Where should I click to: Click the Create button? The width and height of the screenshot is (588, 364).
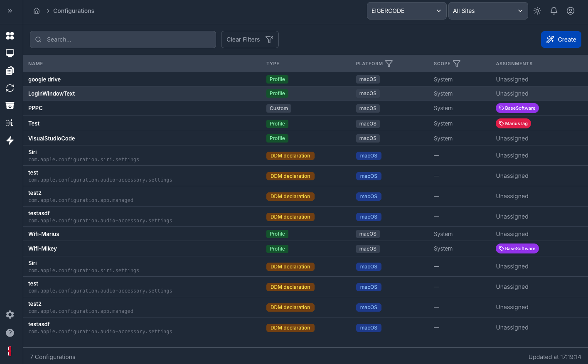point(561,39)
